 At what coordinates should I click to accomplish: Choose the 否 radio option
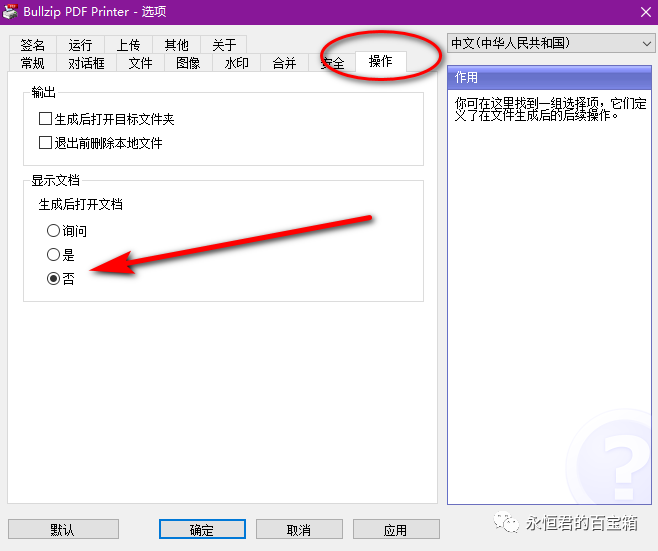(x=53, y=279)
